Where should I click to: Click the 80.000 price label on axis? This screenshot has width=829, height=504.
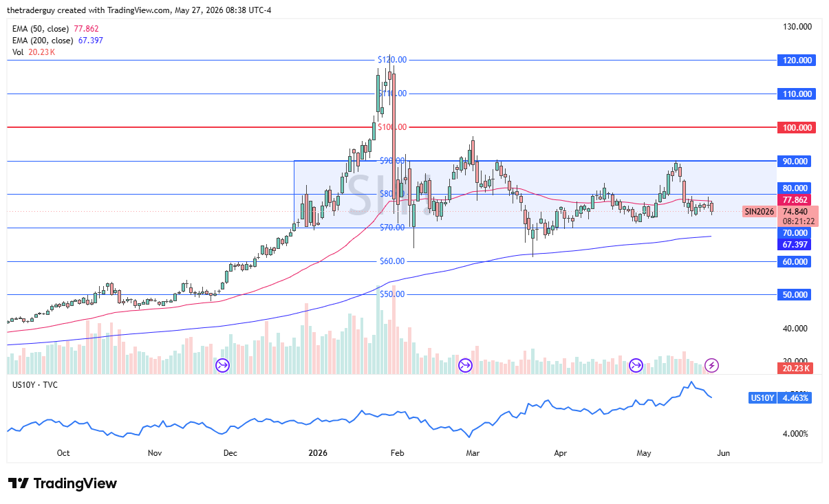[x=795, y=188]
